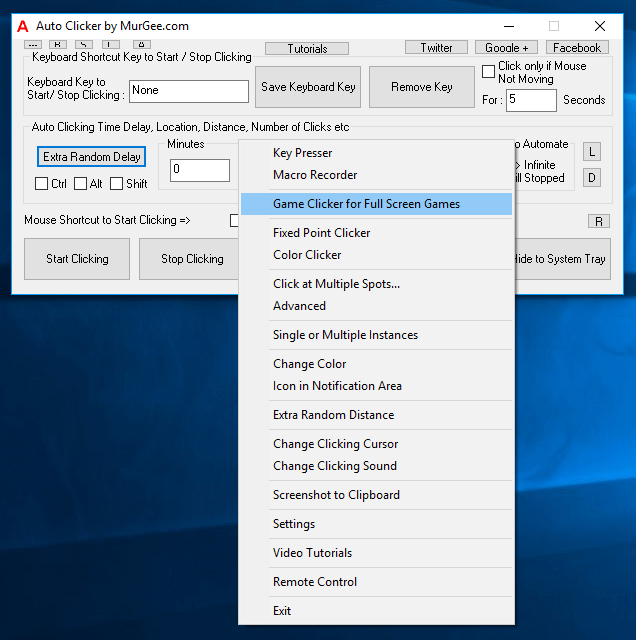Click the 'D' button below the L button
This screenshot has width=636, height=640.
coord(592,178)
